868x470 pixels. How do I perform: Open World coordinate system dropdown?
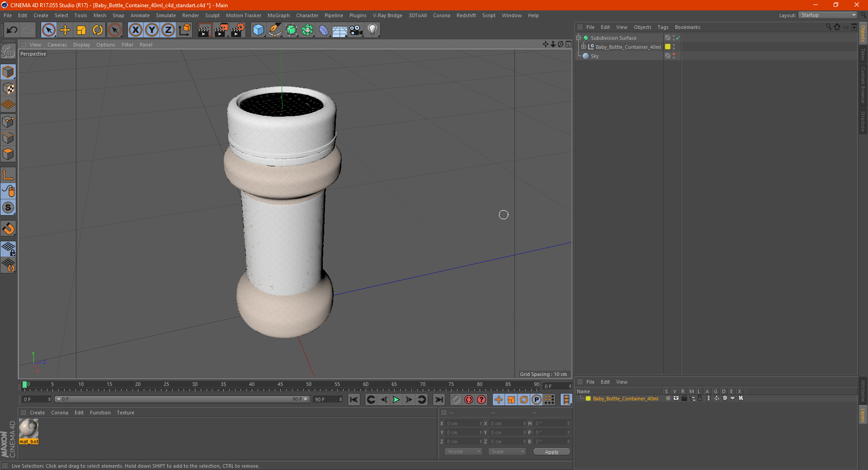point(463,451)
